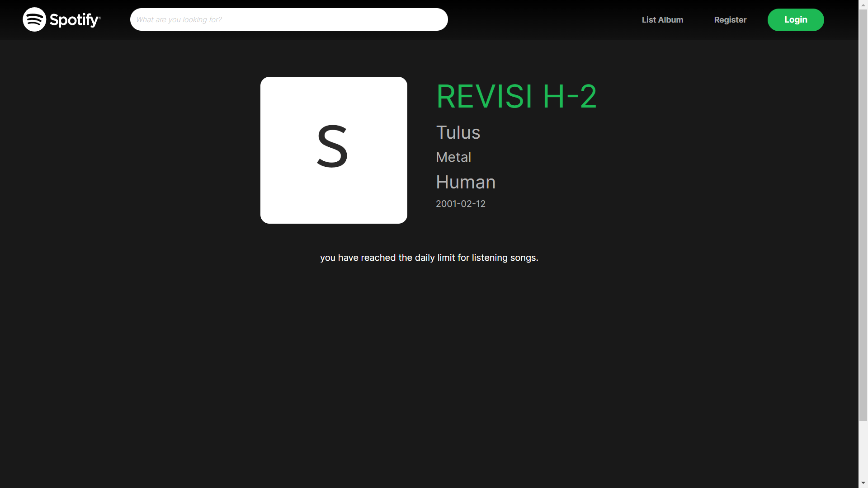The width and height of the screenshot is (868, 488).
Task: Click the empty page area below the message
Action: 429,371
